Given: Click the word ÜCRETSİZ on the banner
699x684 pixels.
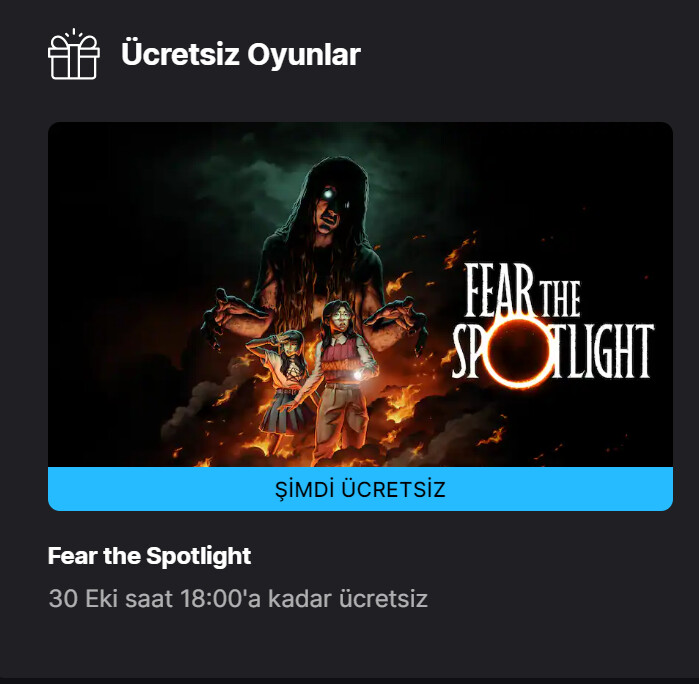Looking at the screenshot, I should [x=393, y=489].
